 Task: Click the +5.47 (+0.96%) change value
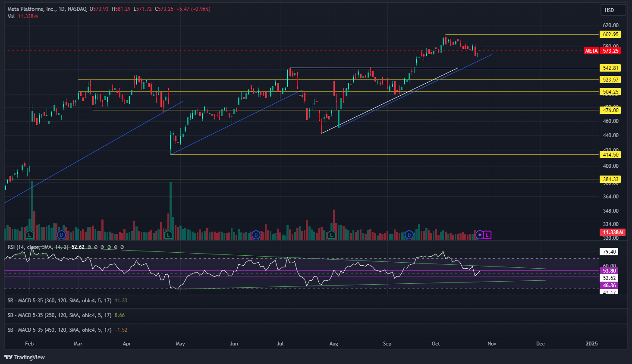pos(193,9)
